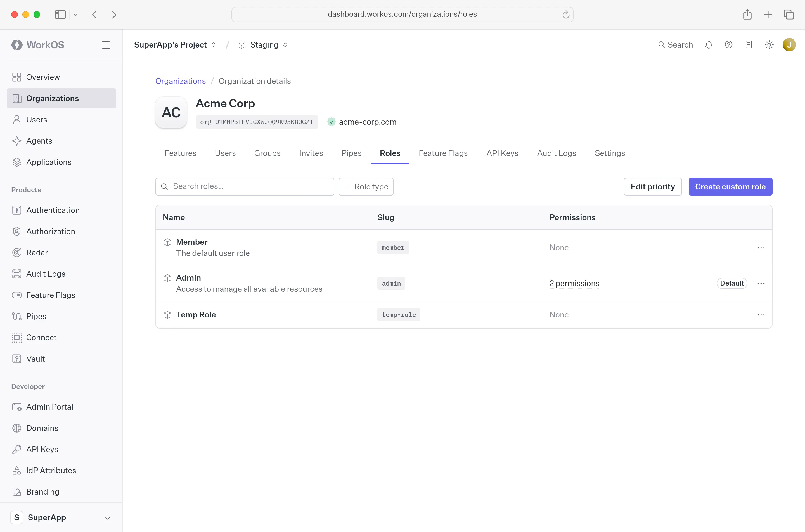
Task: Open Users in the sidebar
Action: tap(61, 119)
